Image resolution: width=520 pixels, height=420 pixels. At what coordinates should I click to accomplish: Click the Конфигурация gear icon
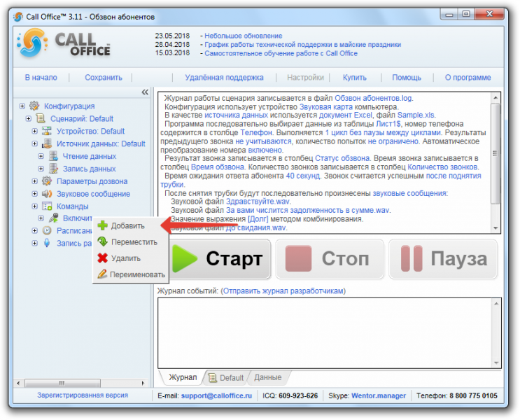point(34,106)
